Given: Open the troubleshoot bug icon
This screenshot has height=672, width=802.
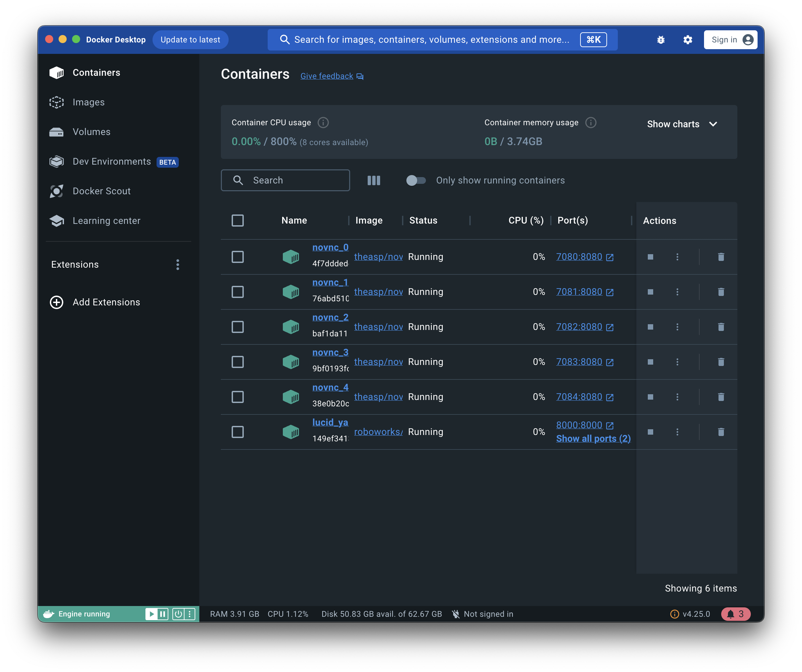Looking at the screenshot, I should [x=661, y=40].
